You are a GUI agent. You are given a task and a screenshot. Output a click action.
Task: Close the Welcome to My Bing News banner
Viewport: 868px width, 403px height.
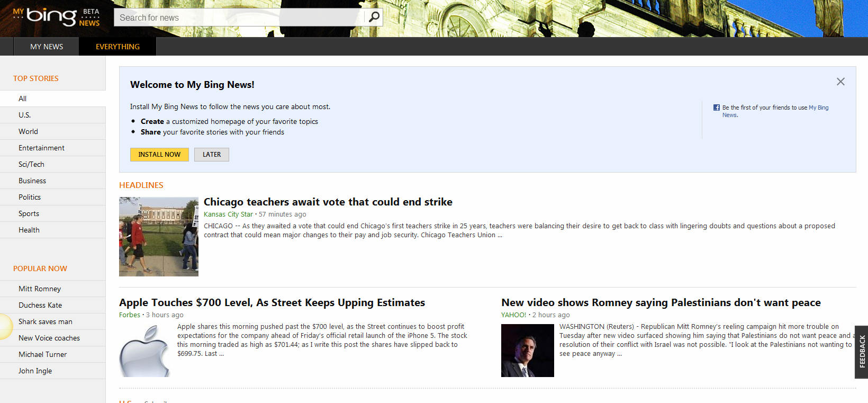click(840, 82)
